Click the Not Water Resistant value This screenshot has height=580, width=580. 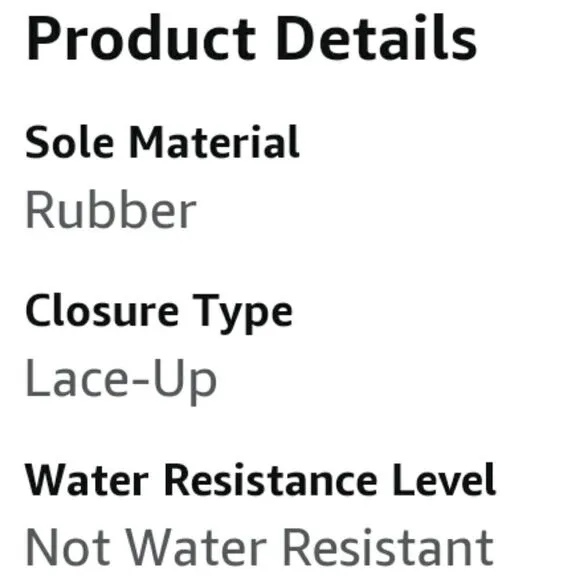[x=260, y=547]
